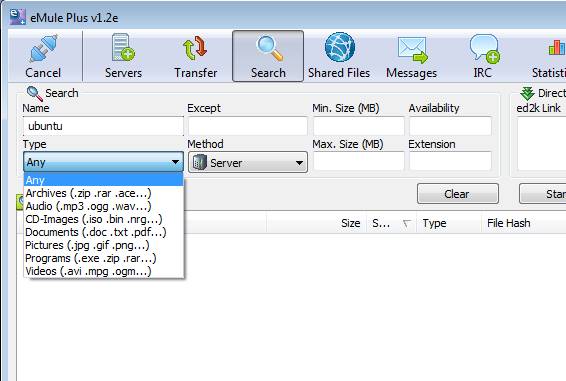Click the Direct download green arrow icon
This screenshot has height=381, width=566.
pyautogui.click(x=527, y=94)
